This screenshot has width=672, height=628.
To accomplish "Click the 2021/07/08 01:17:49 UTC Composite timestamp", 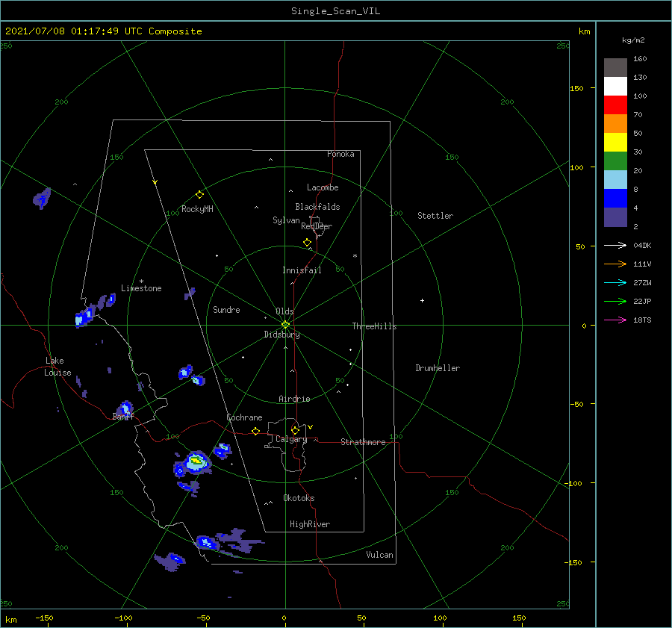I will pyautogui.click(x=103, y=31).
